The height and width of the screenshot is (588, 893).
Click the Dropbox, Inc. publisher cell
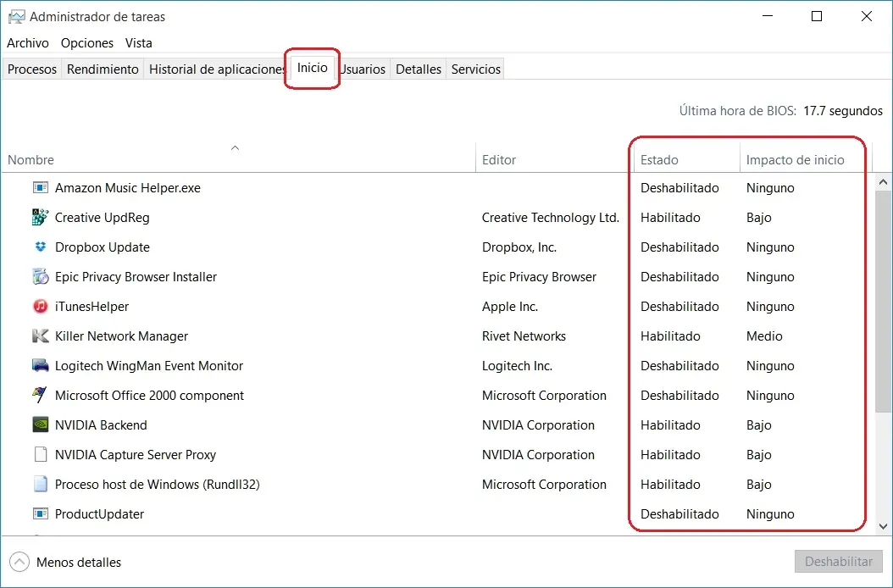coord(519,247)
